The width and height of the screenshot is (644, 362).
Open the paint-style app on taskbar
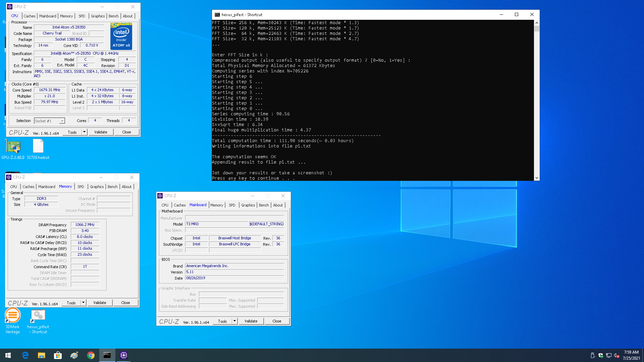74,355
